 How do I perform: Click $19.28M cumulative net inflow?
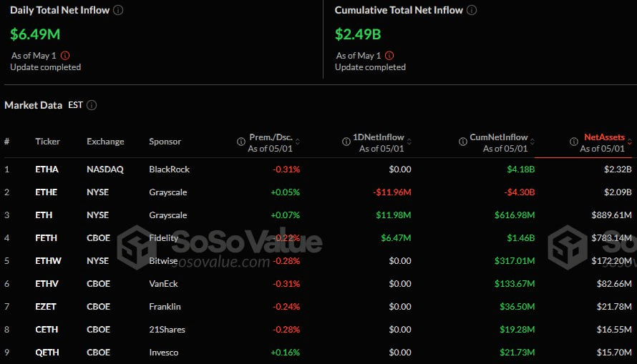click(517, 330)
